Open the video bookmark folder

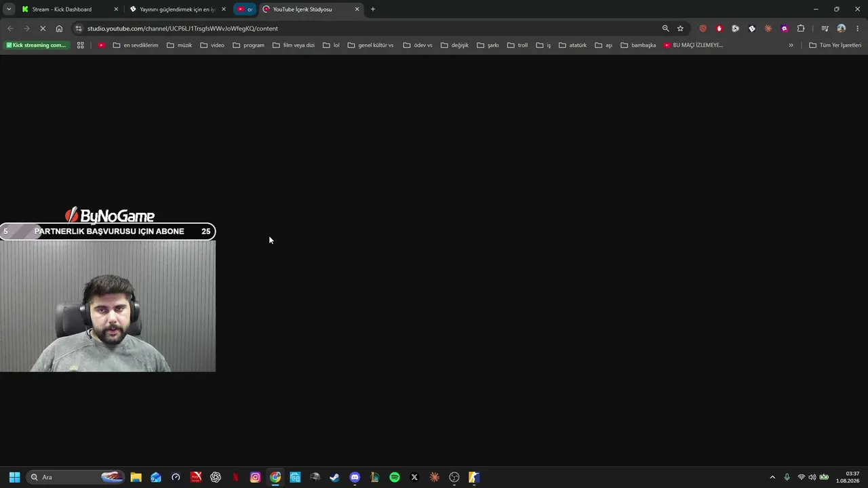(212, 45)
